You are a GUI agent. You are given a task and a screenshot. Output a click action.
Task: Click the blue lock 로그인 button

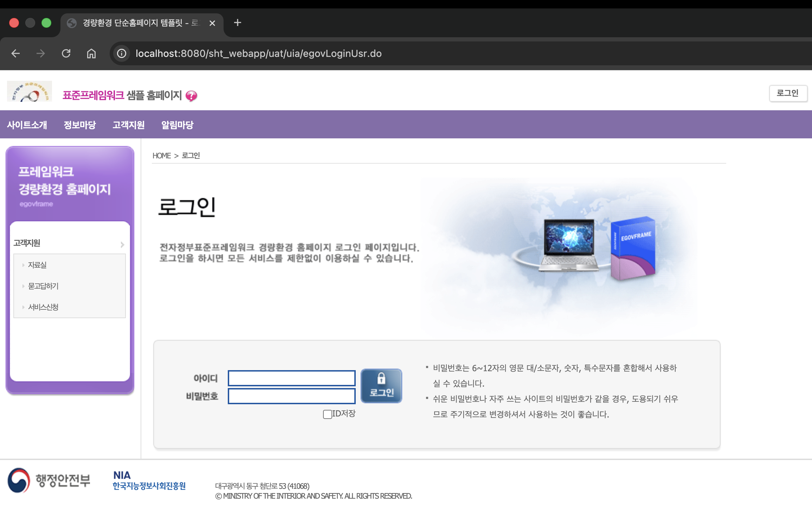pos(381,386)
